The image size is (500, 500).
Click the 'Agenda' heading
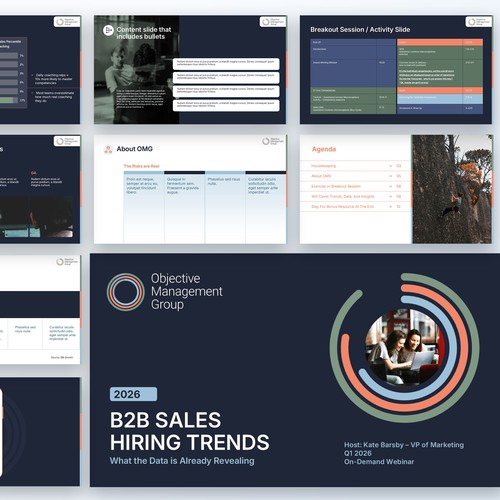coord(324,149)
